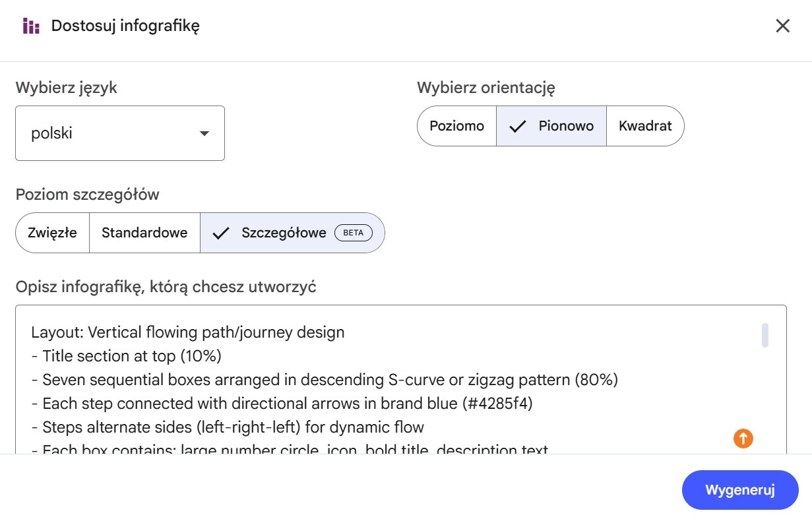This screenshot has height=519, width=812.
Task: Click the BETA badge on Szczegółowe
Action: 354,233
